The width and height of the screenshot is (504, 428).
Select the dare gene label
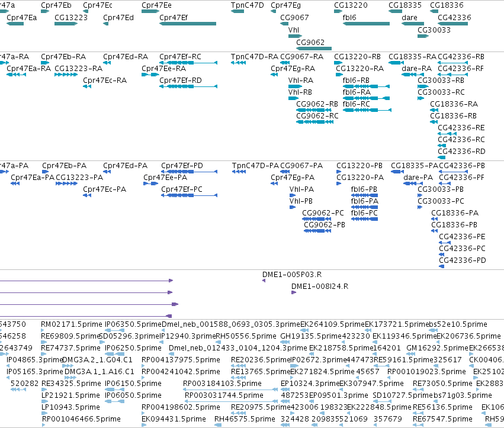coord(409,18)
